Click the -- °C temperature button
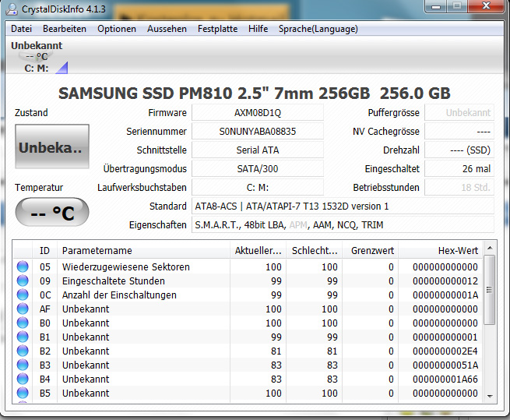This screenshot has height=420, width=510. (x=52, y=212)
